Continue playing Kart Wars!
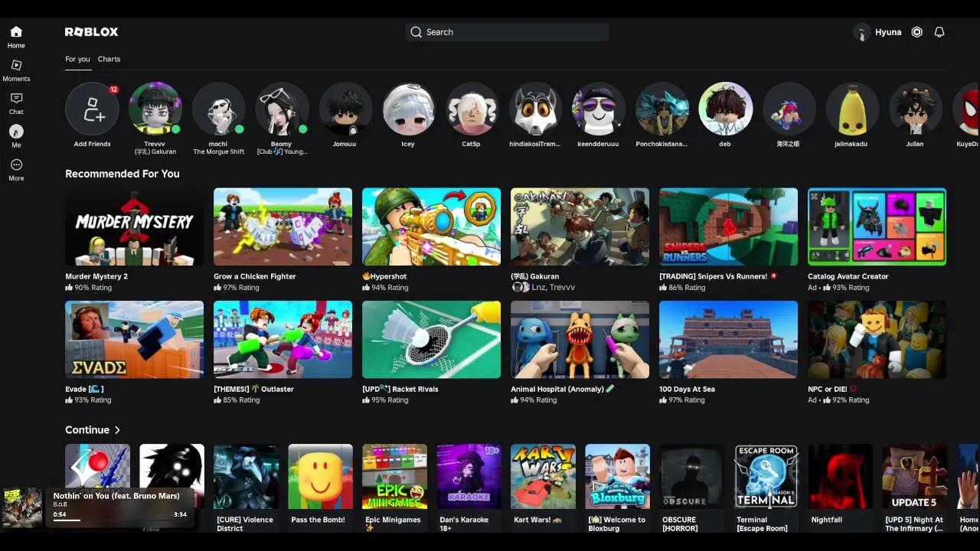 point(543,476)
